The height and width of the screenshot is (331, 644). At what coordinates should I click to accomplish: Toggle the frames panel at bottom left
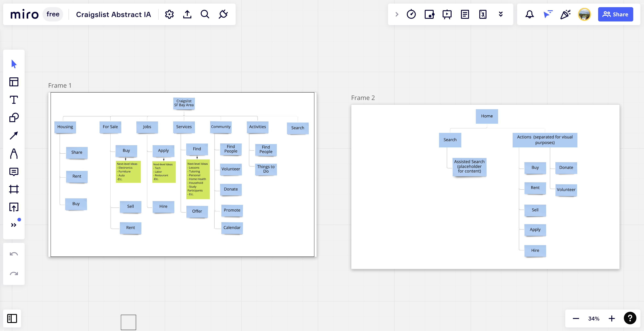click(12, 318)
